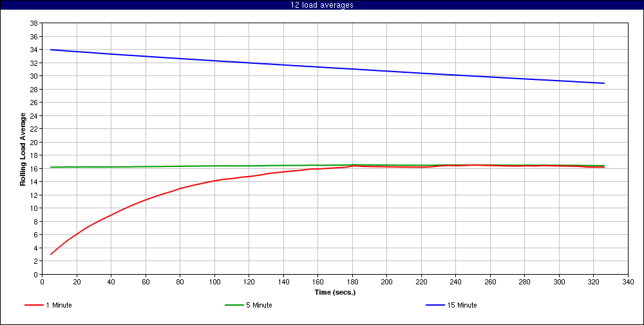Viewport: 644px width, 325px height.
Task: Click the green 5 Minute legend line swatch
Action: pos(234,305)
